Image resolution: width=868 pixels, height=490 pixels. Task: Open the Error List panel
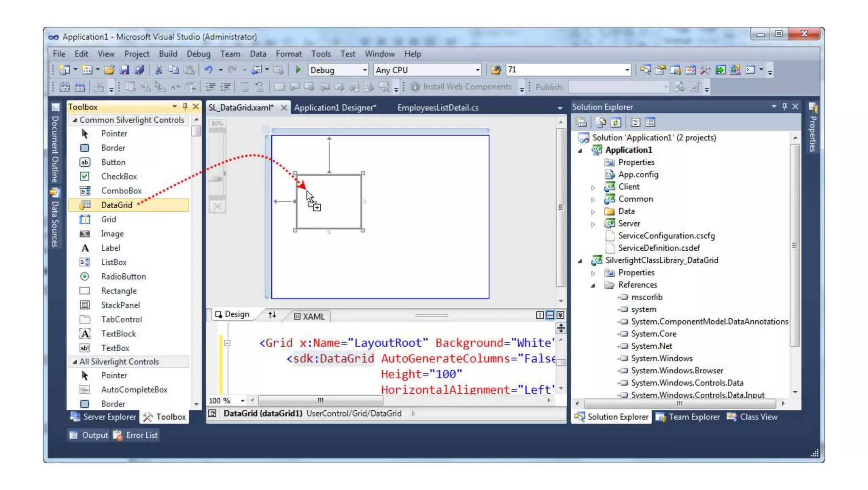[x=136, y=435]
